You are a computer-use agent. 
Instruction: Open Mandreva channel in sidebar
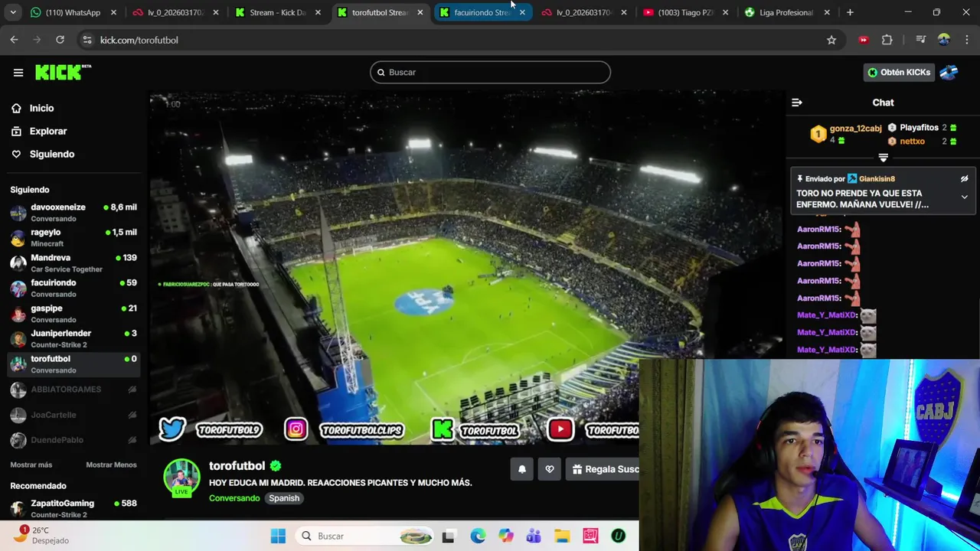pos(73,263)
